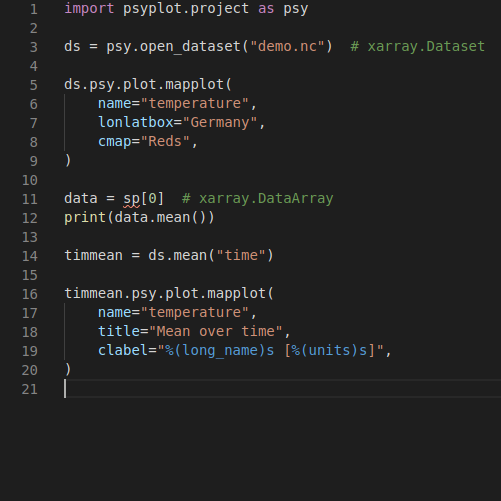Click the "Germany" string
The width and height of the screenshot is (501, 501).
(x=220, y=123)
